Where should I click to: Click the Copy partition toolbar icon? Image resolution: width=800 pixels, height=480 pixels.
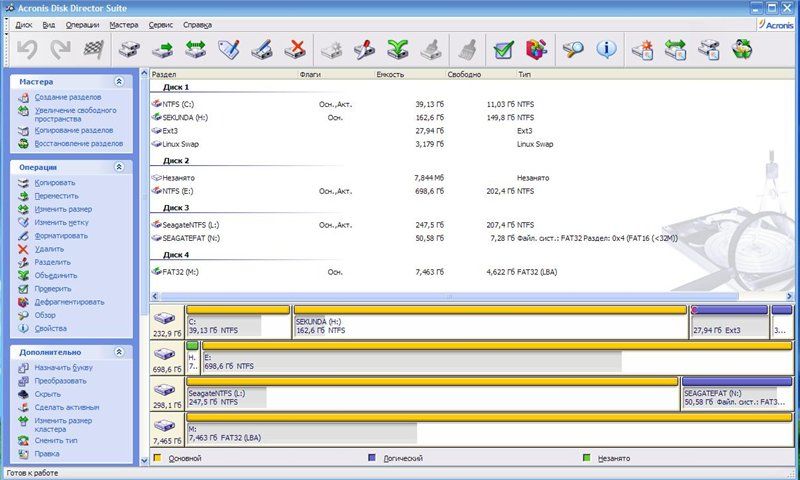point(130,49)
